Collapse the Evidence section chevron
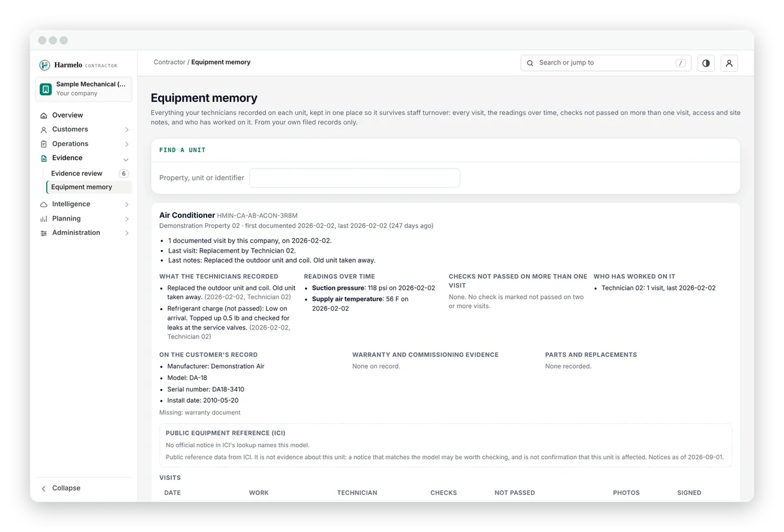This screenshot has width=784, height=532. pyautogui.click(x=126, y=159)
